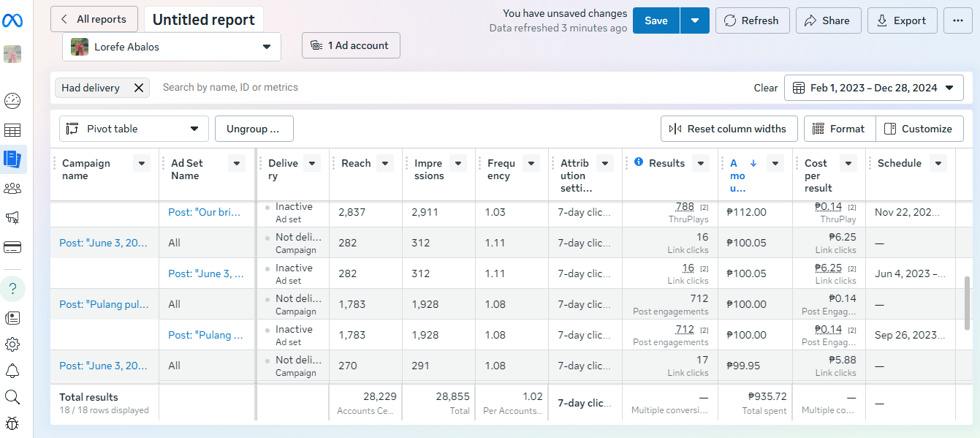Open the Settings gear icon
Viewport: 980px width, 438px height.
(x=12, y=344)
